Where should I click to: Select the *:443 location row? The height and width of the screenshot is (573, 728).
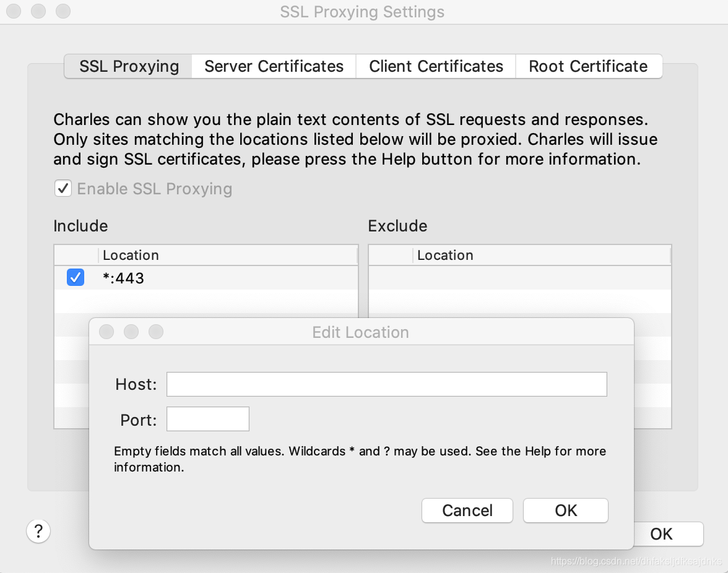[206, 278]
